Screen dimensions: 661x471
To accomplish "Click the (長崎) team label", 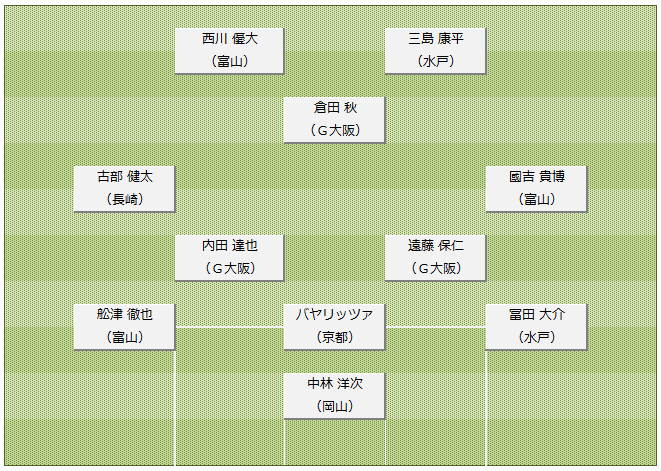I will coord(125,199).
